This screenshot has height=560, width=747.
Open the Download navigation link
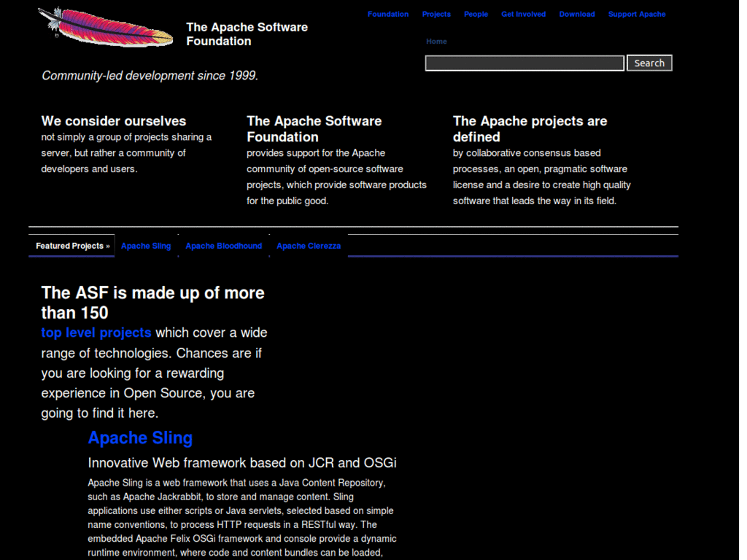pyautogui.click(x=577, y=15)
